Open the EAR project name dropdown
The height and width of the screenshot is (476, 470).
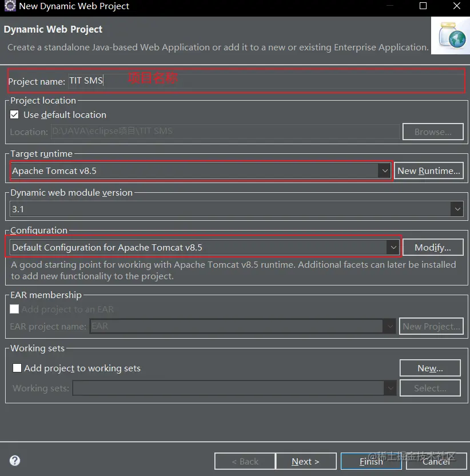[389, 326]
